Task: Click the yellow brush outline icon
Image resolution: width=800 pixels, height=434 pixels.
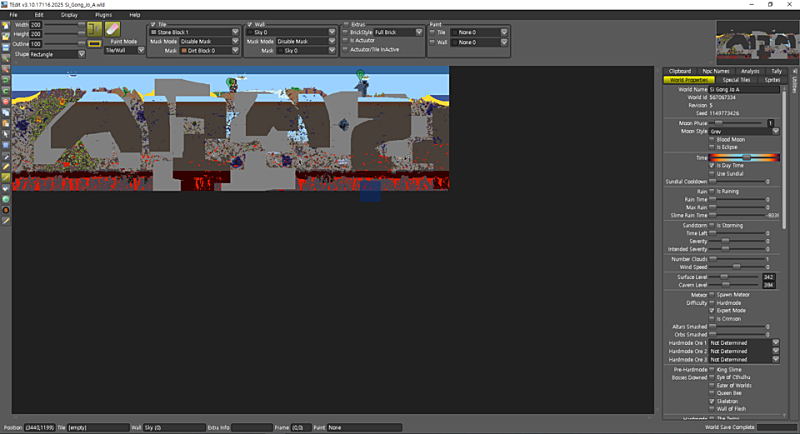Action: (94, 44)
